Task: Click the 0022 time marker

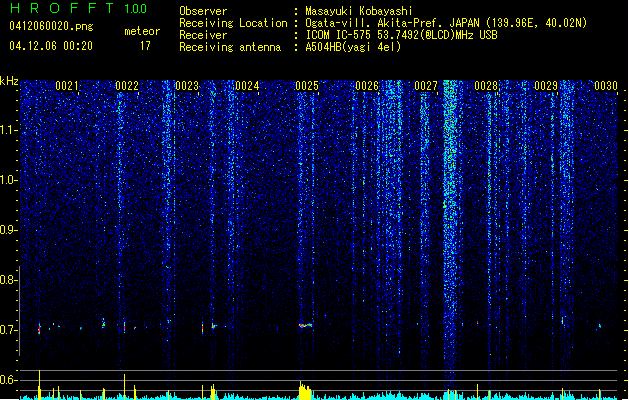Action: click(127, 86)
